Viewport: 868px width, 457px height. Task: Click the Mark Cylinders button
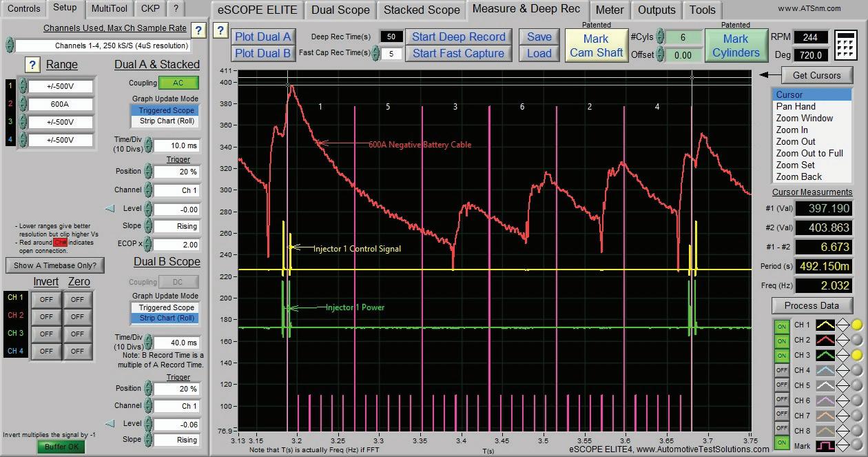pyautogui.click(x=736, y=46)
